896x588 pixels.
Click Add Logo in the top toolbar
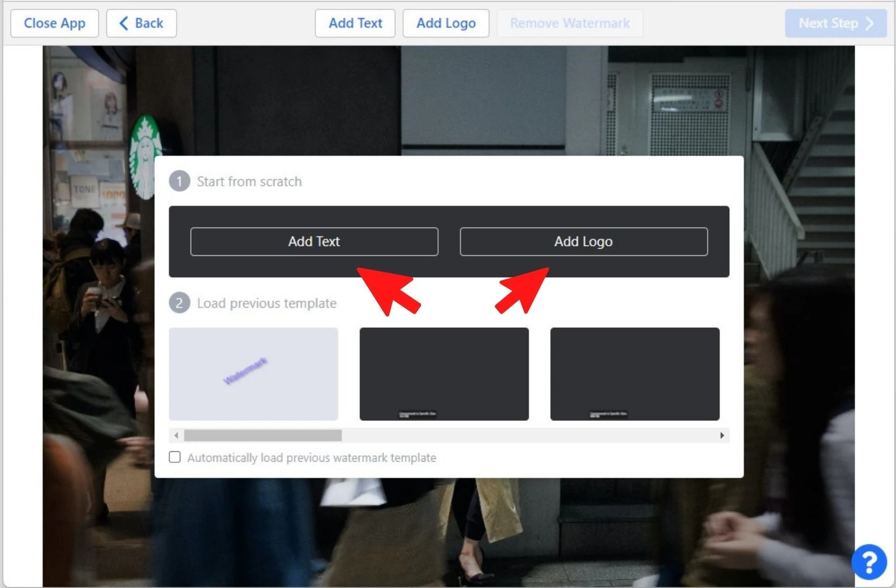[x=446, y=23]
